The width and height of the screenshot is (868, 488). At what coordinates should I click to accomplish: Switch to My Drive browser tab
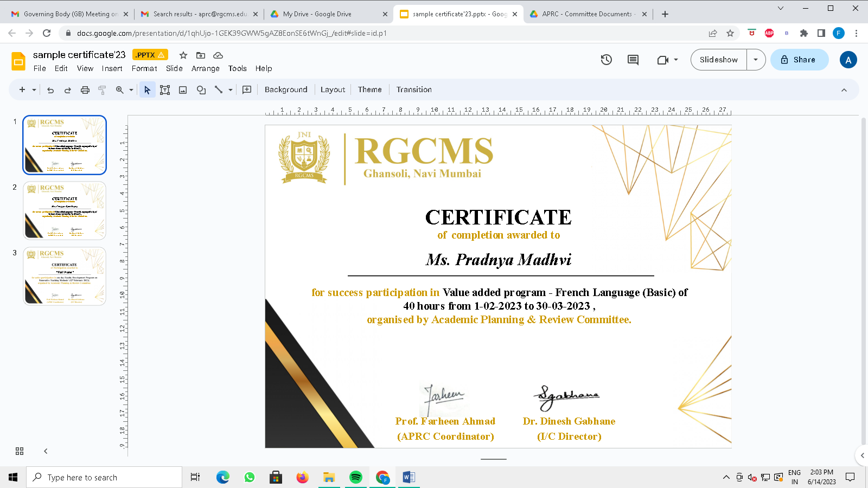tap(328, 14)
